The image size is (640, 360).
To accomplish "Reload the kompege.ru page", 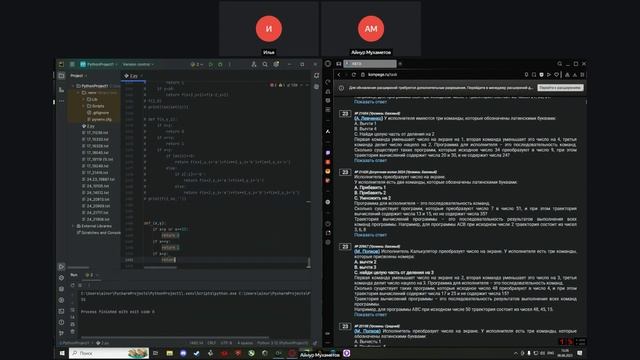I will click(353, 75).
